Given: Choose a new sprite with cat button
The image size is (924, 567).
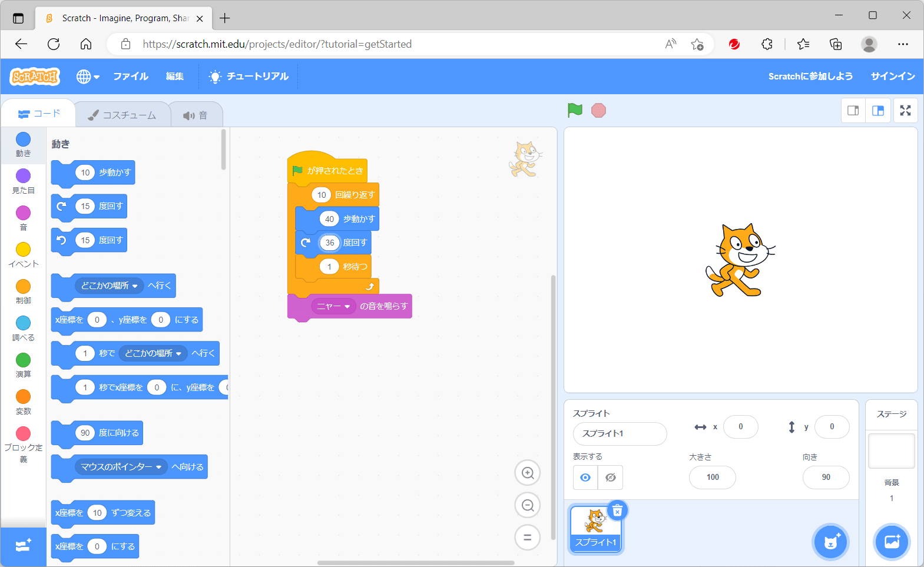Looking at the screenshot, I should (x=830, y=542).
